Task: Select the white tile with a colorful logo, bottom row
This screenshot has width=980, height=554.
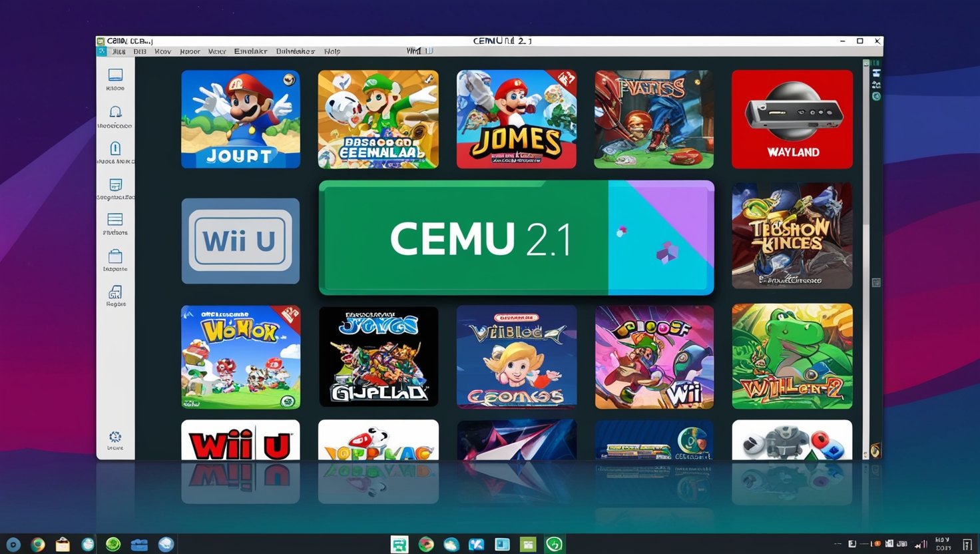Action: [378, 440]
